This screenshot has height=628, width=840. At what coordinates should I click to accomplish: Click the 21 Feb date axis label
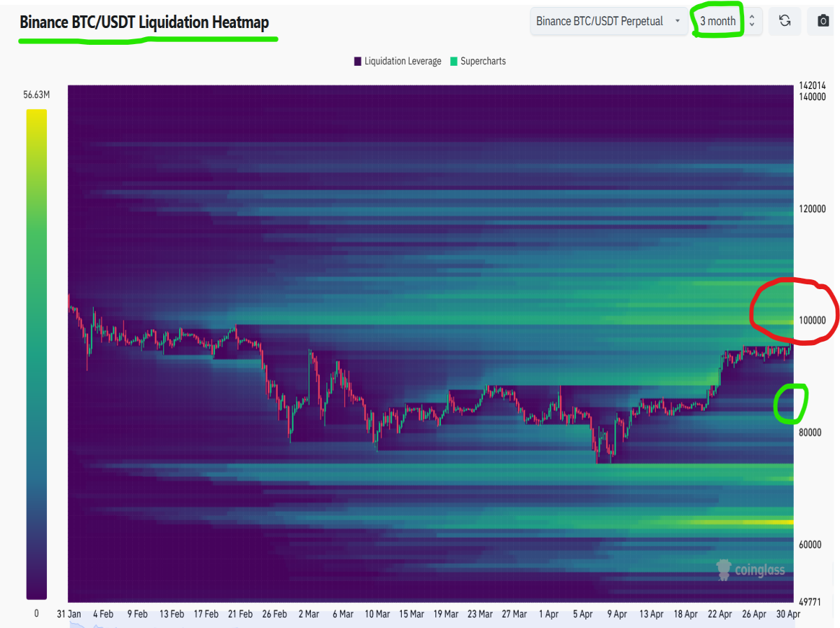click(239, 614)
